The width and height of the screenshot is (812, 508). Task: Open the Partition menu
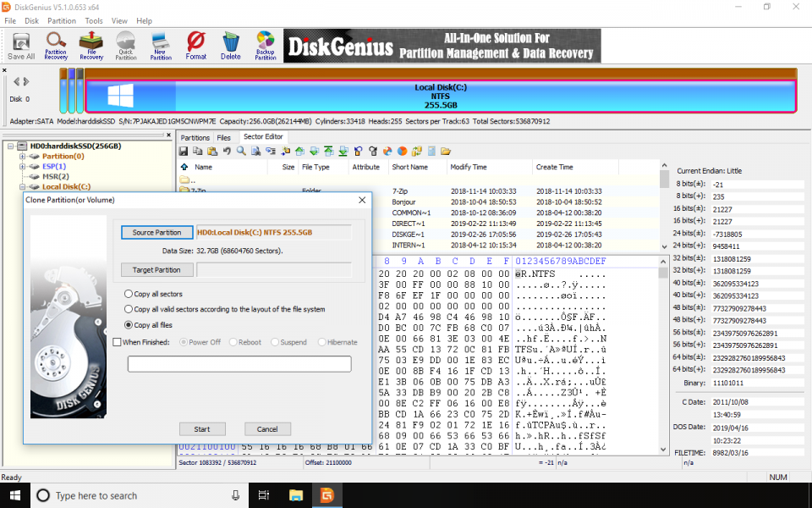(62, 20)
